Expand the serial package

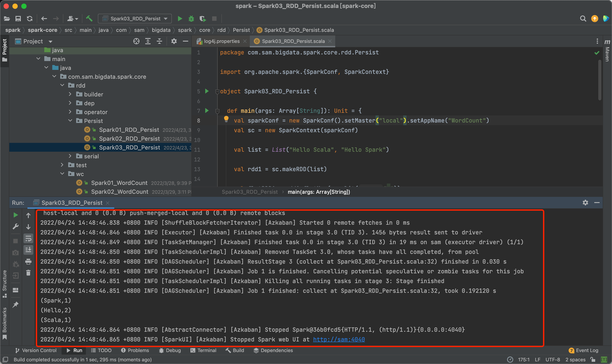pos(70,156)
